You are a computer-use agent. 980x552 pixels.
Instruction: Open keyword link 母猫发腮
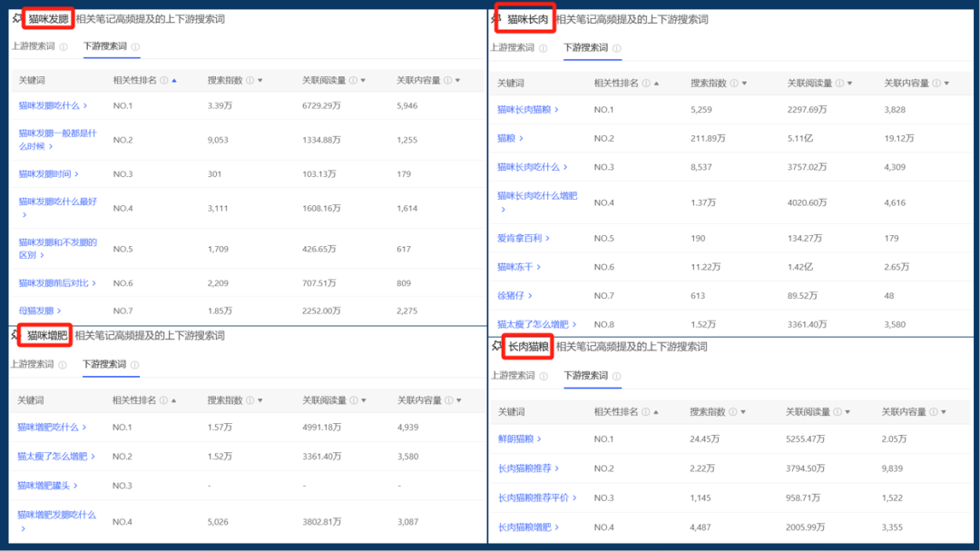(x=40, y=310)
